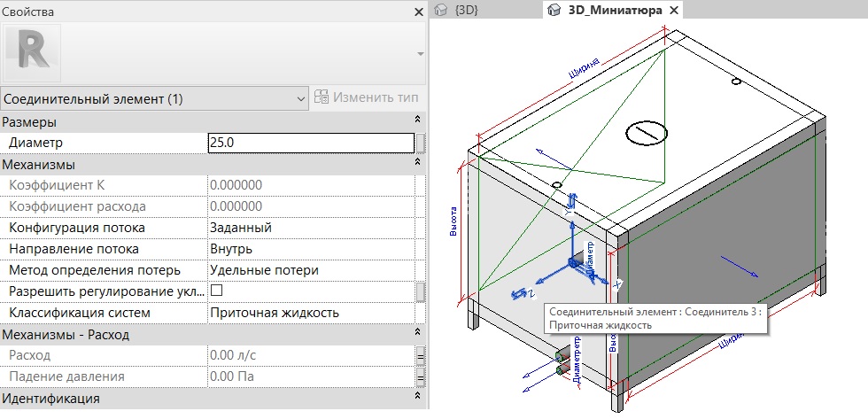Select the Классификация систем value cell

(x=310, y=313)
